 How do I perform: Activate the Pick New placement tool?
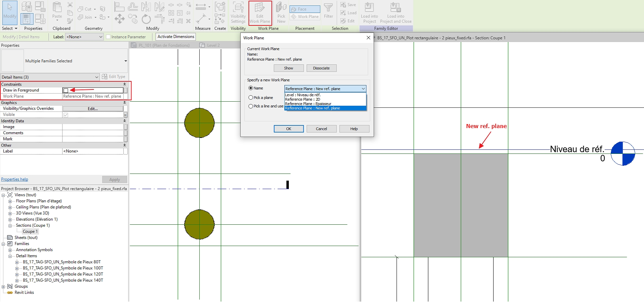pos(281,13)
